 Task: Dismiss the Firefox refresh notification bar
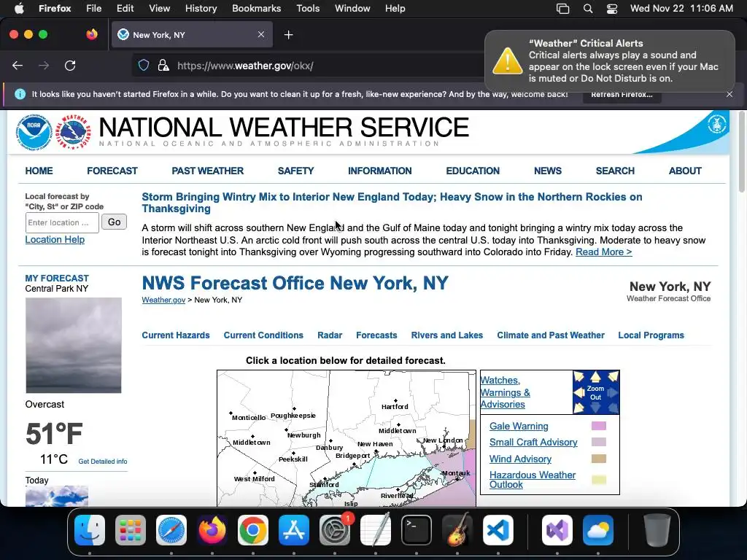click(729, 94)
